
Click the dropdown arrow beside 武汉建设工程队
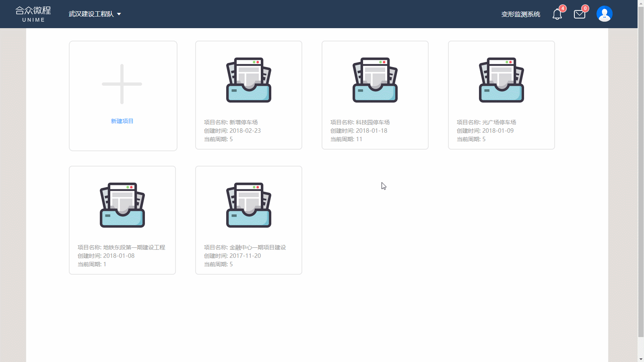click(119, 14)
